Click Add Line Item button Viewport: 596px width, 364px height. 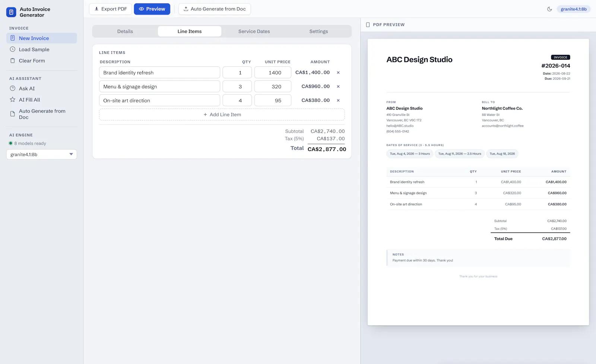tap(222, 114)
